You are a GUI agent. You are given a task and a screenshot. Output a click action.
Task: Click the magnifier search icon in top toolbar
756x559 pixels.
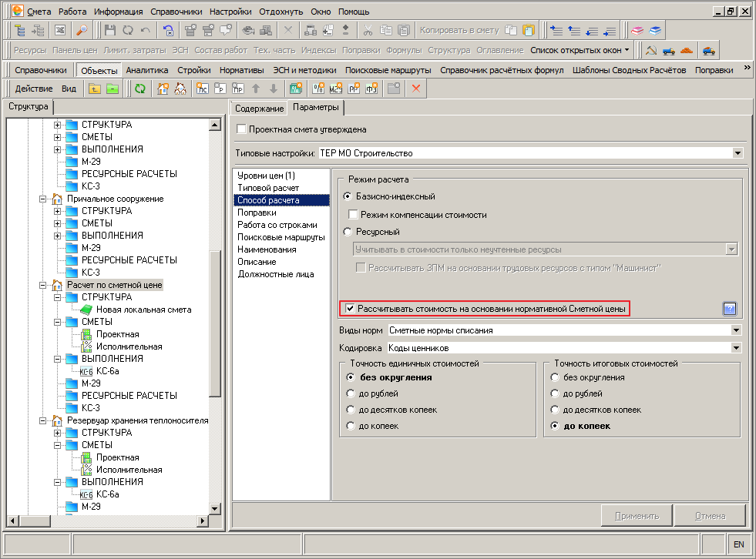pos(82,30)
